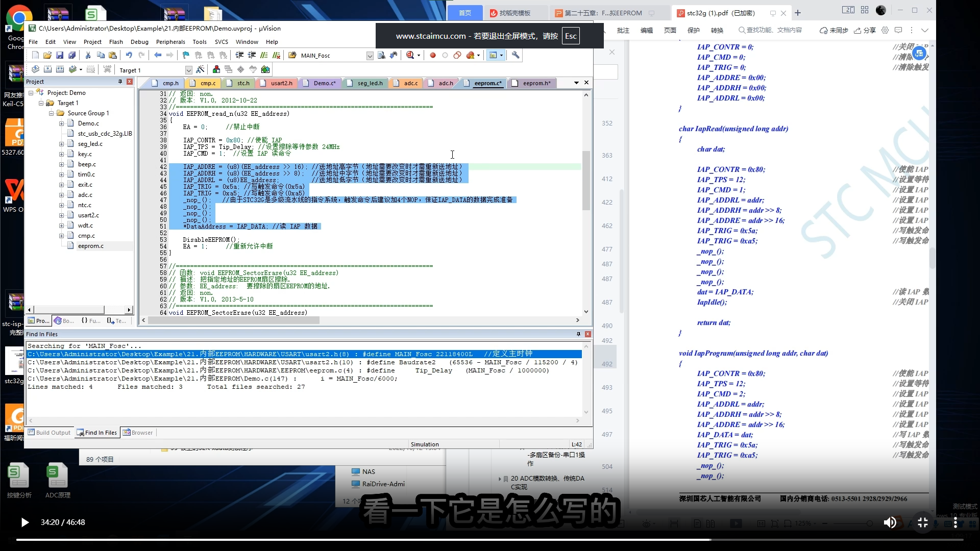Save current file with floppy icon
This screenshot has width=980, height=551.
point(60,55)
